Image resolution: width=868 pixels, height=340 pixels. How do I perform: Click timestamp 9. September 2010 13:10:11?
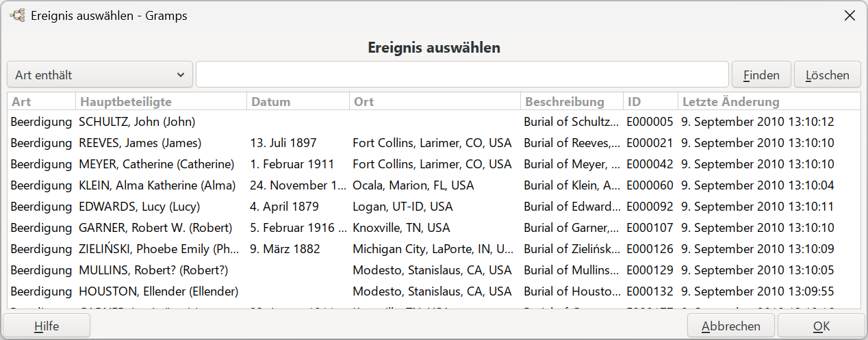[758, 207]
